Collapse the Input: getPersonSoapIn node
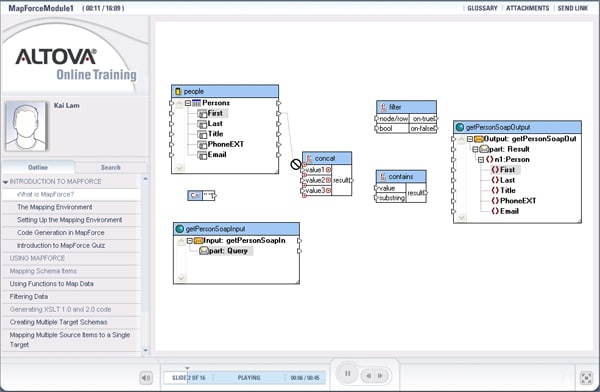This screenshot has width=600, height=392. tap(189, 241)
